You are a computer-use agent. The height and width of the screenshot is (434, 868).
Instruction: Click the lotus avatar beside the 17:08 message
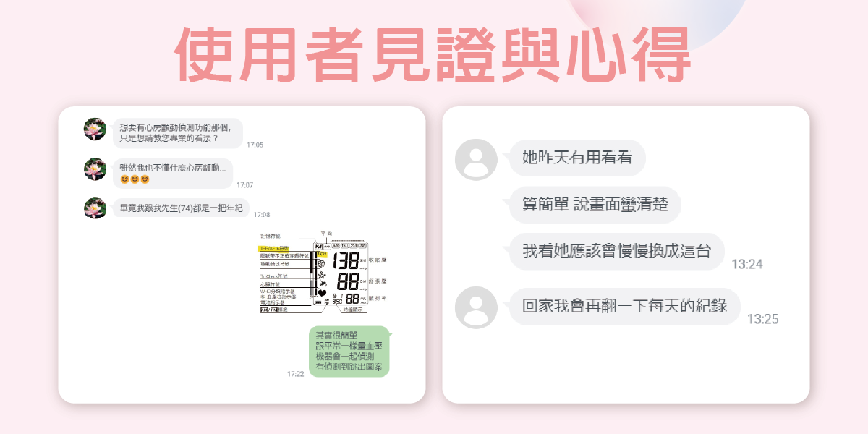tap(95, 208)
